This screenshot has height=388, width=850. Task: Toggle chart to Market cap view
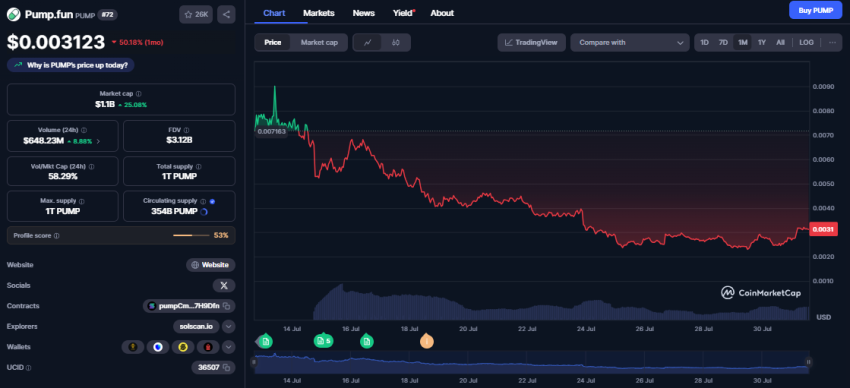point(319,42)
